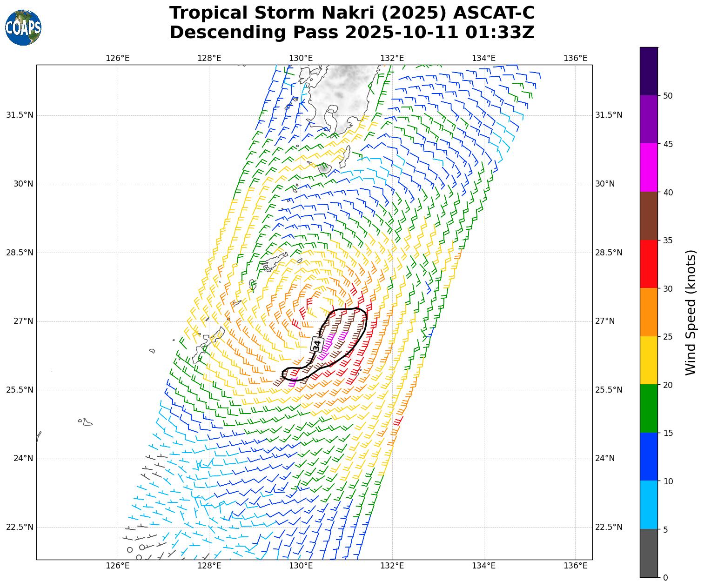This screenshot has width=704, height=588.
Task: Select the dark blue 10-15 knot colorbar segment
Action: pyautogui.click(x=649, y=457)
